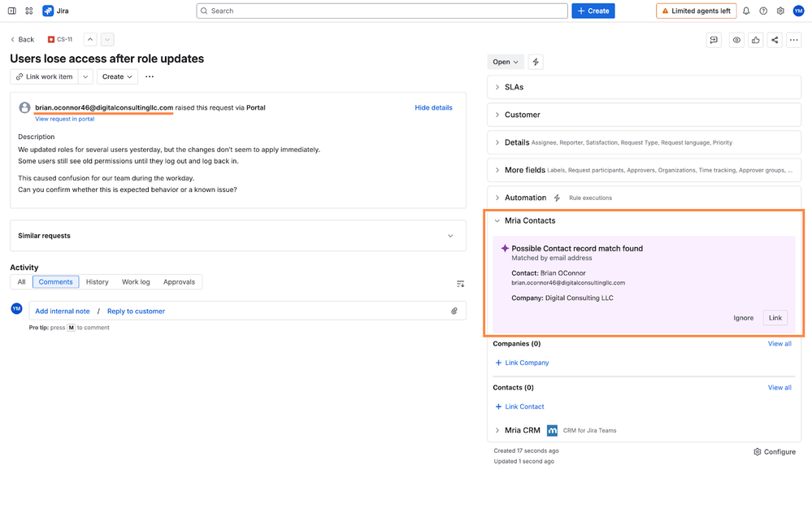Open the notifications bell
This screenshot has width=812, height=505.
[746, 11]
